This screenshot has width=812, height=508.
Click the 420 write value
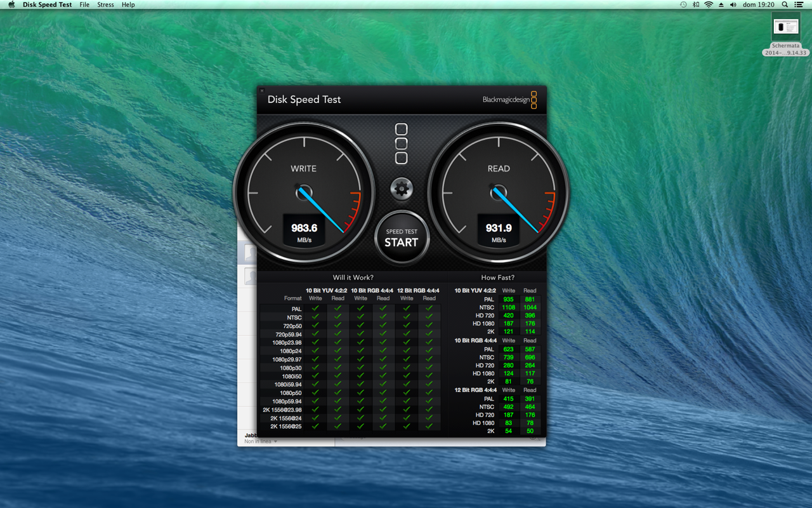(508, 316)
